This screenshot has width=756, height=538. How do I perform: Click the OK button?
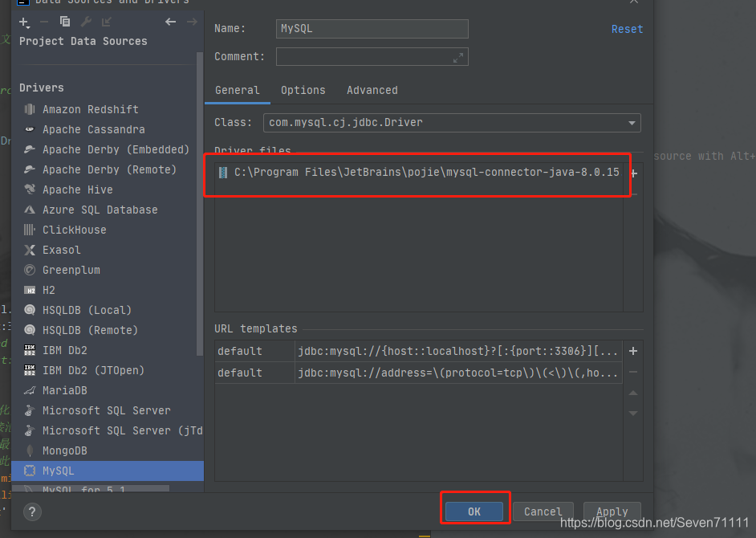(x=474, y=512)
